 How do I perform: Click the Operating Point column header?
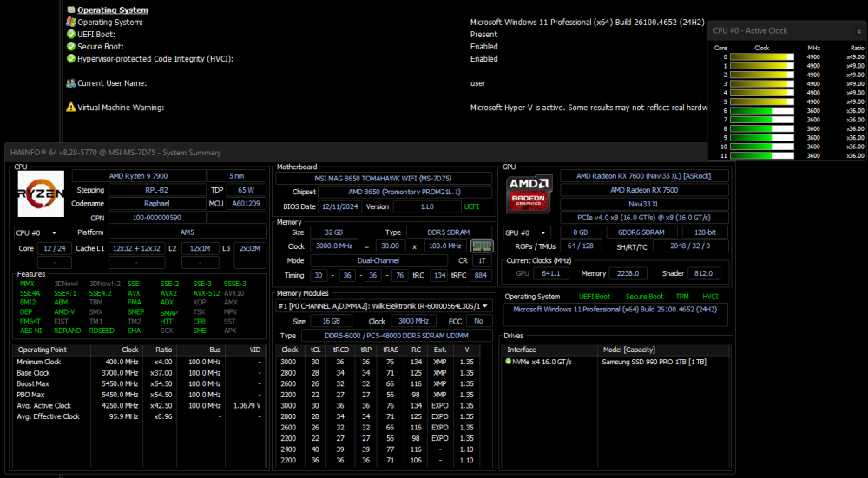[51, 350]
